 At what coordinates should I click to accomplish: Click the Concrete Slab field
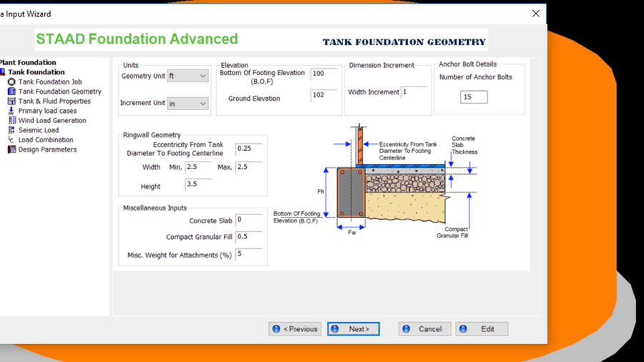pyautogui.click(x=248, y=220)
